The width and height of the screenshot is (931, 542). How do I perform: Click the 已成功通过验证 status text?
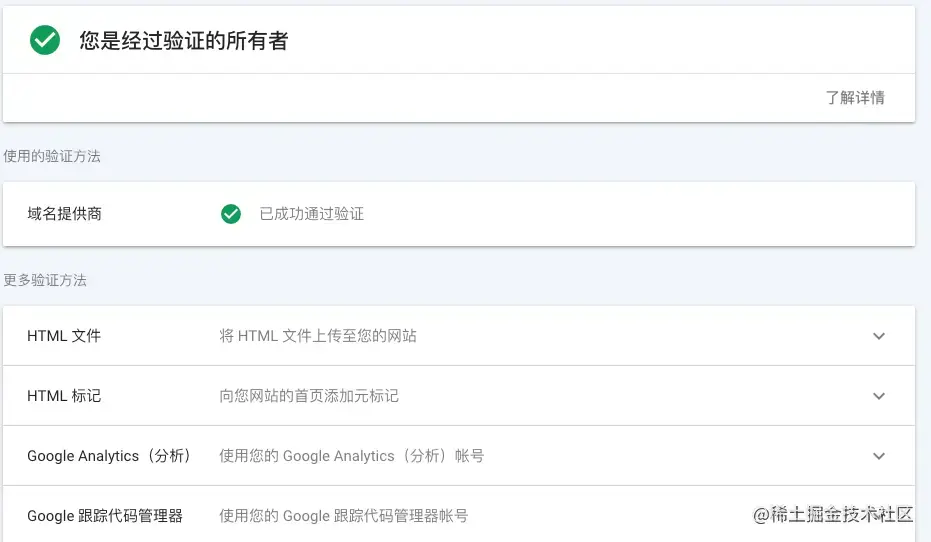pyautogui.click(x=312, y=214)
